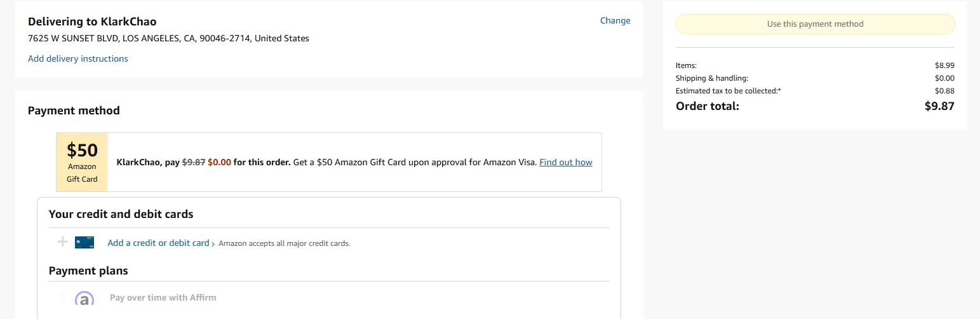Open the Find out how link

coord(565,162)
